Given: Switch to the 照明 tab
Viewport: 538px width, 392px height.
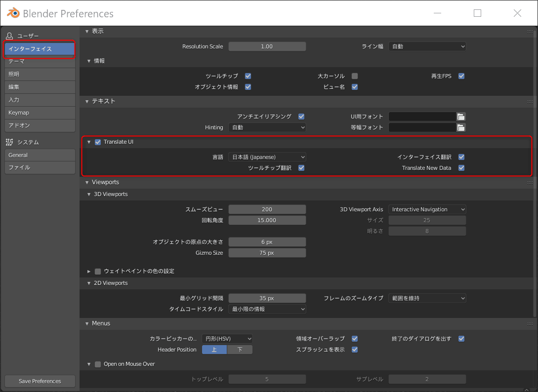Looking at the screenshot, I should pyautogui.click(x=40, y=75).
